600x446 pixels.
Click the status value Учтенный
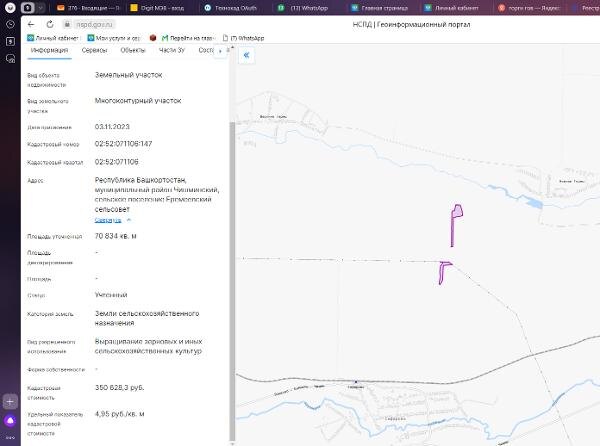[111, 295]
